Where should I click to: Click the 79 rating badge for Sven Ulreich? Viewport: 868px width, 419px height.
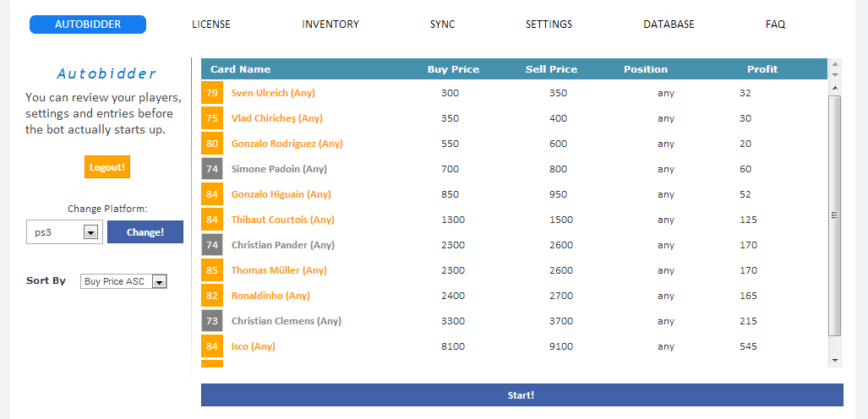pyautogui.click(x=212, y=93)
